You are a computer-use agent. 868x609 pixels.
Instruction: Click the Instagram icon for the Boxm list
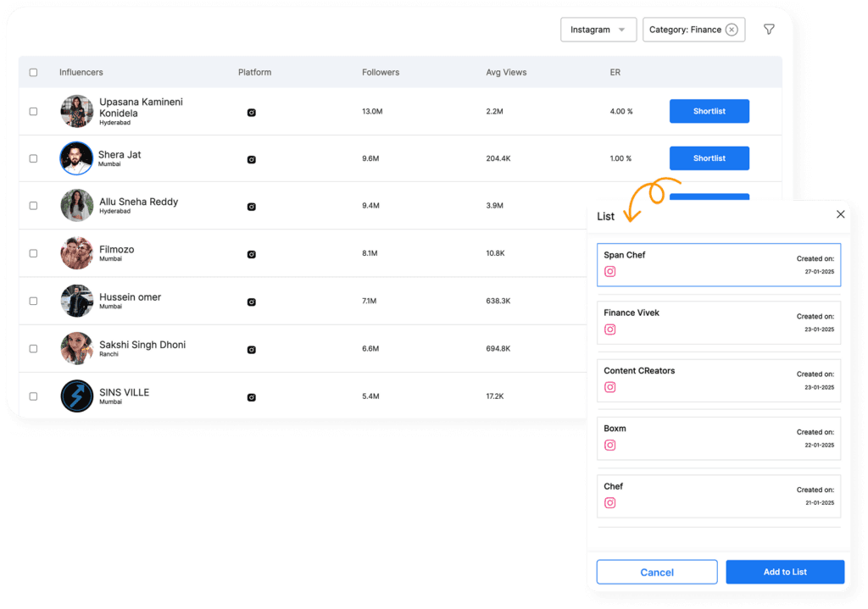point(610,445)
